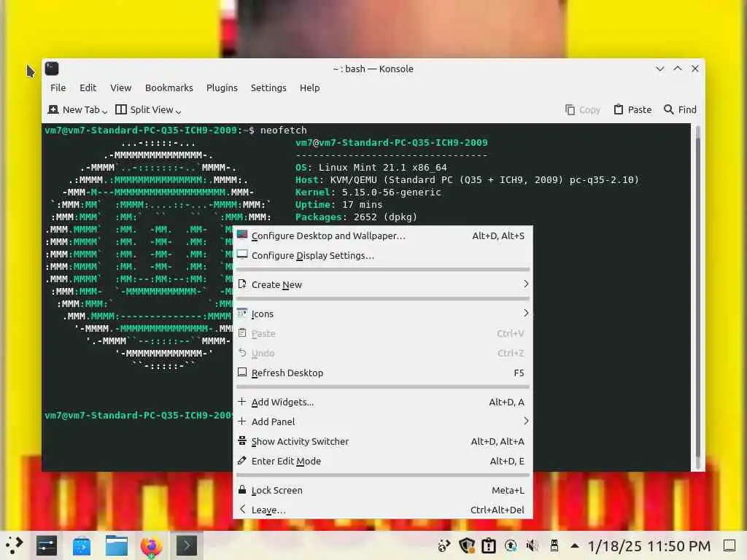Launch Firefox from the taskbar

[151, 545]
